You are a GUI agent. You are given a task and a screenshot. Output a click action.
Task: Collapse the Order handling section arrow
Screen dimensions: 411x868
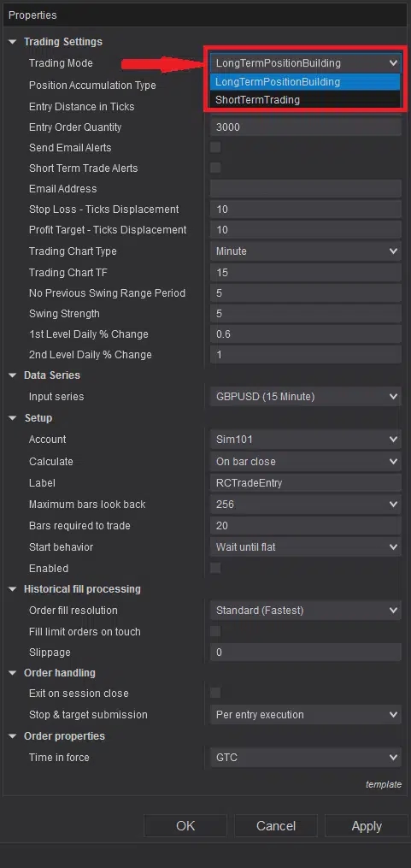tap(12, 673)
